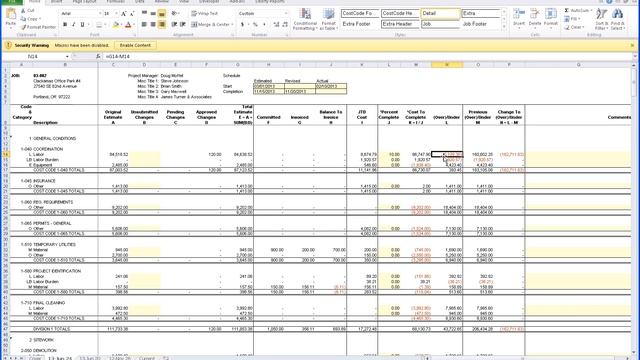Click the Comma Style icon
This screenshot has height=360, width=640.
pos(264,25)
